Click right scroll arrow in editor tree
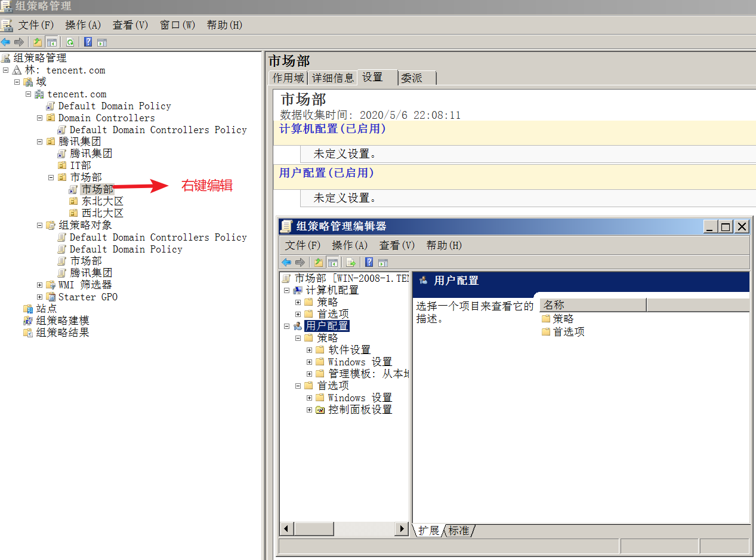This screenshot has height=560, width=756. click(403, 529)
